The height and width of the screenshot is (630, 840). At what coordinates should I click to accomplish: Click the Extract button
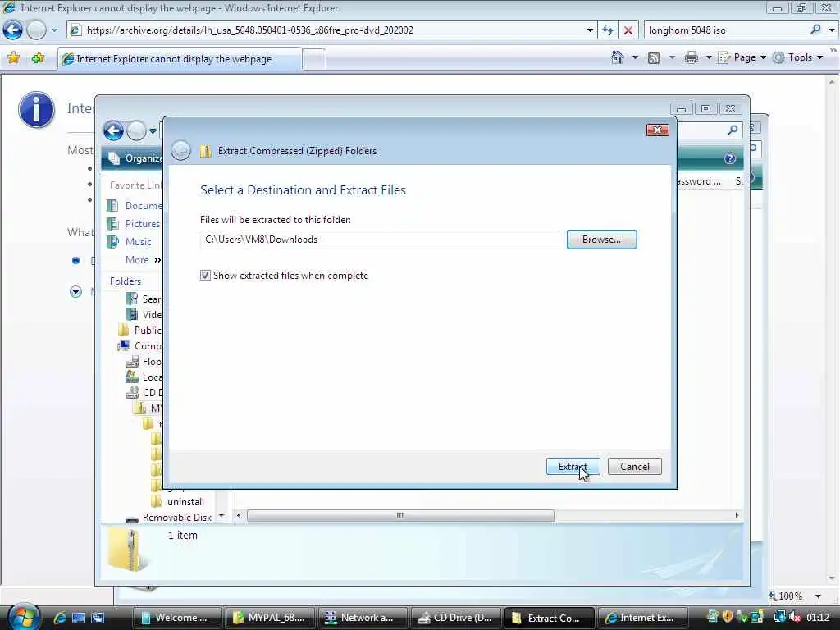click(x=572, y=467)
